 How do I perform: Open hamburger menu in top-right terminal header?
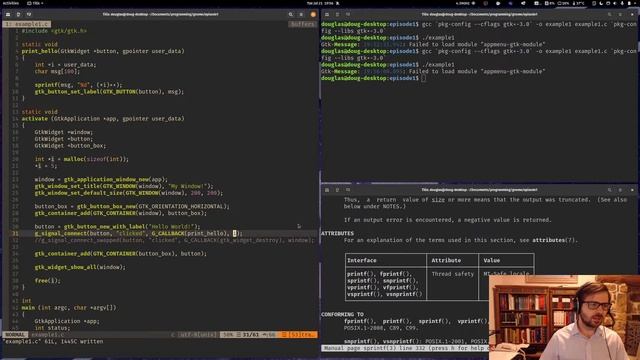pyautogui.click(x=620, y=14)
